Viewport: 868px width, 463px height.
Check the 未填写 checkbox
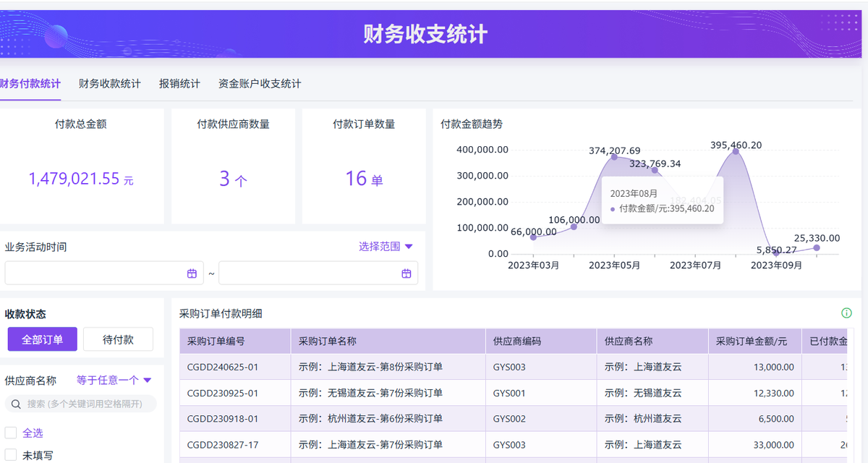[x=11, y=455]
